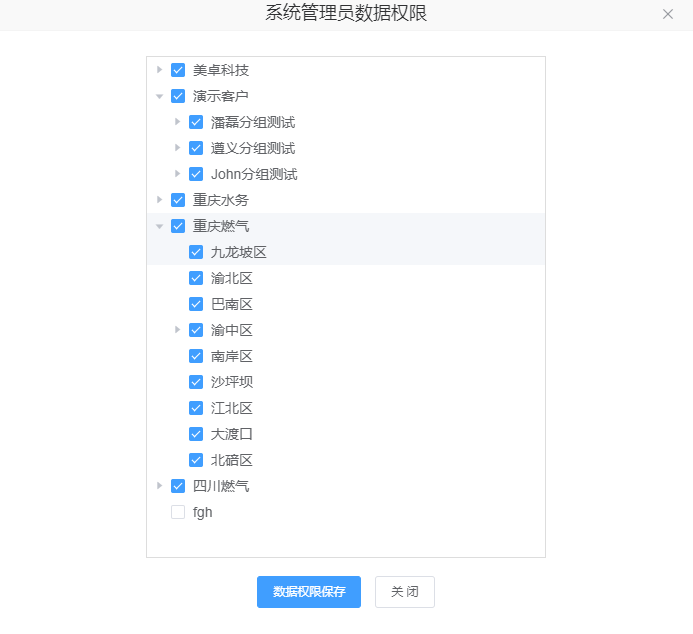The width and height of the screenshot is (693, 634).
Task: Enable the fgh checkbox
Action: (178, 512)
